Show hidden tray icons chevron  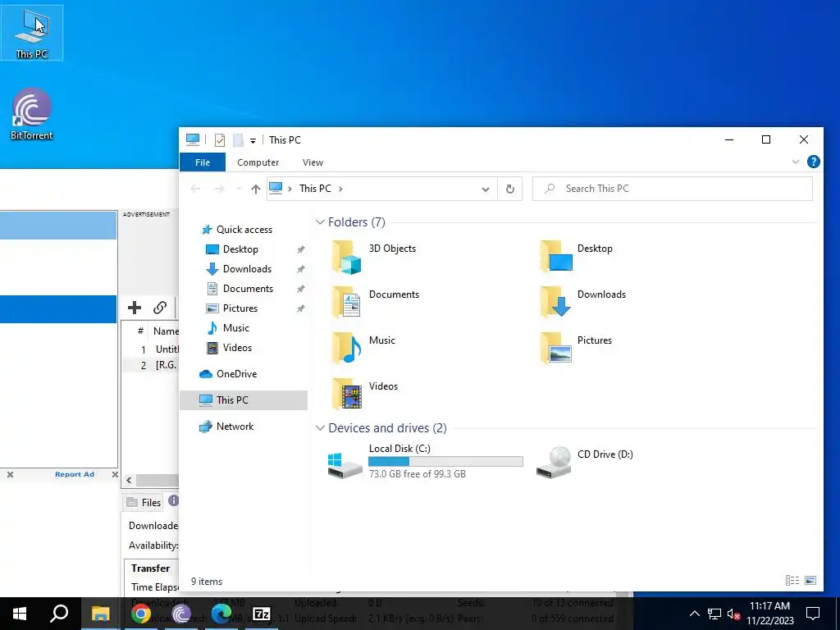694,614
